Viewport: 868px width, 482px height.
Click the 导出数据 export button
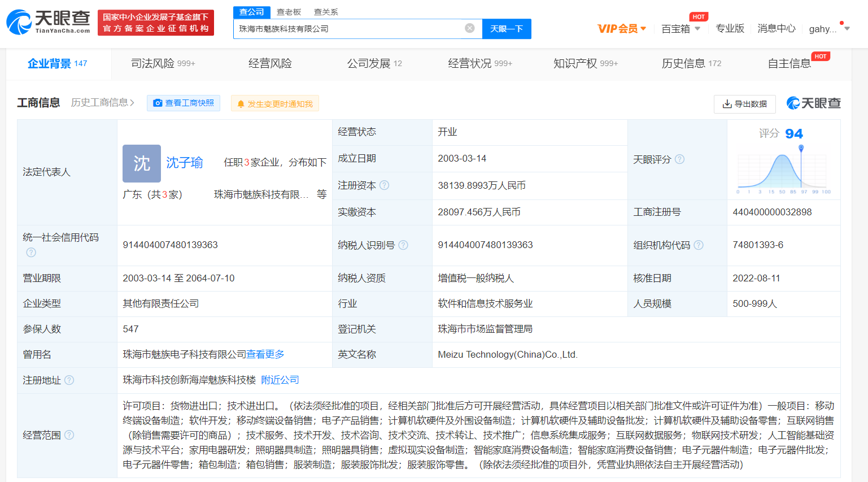pyautogui.click(x=745, y=104)
